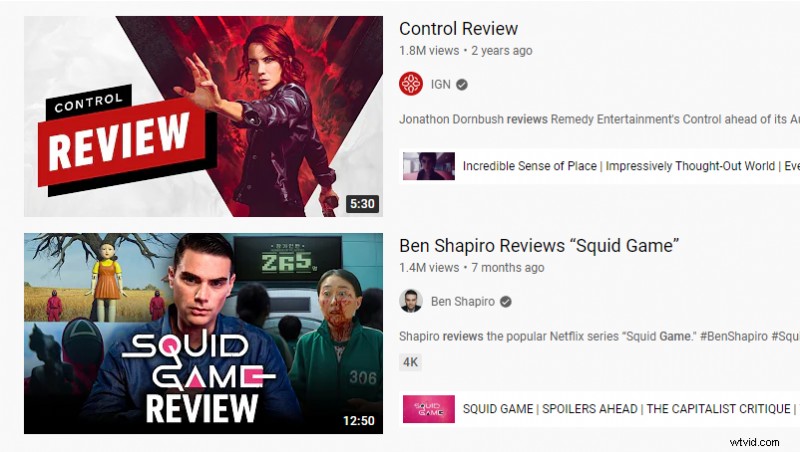The image size is (800, 452).
Task: Play the Control Review video thumbnail
Action: (x=204, y=116)
